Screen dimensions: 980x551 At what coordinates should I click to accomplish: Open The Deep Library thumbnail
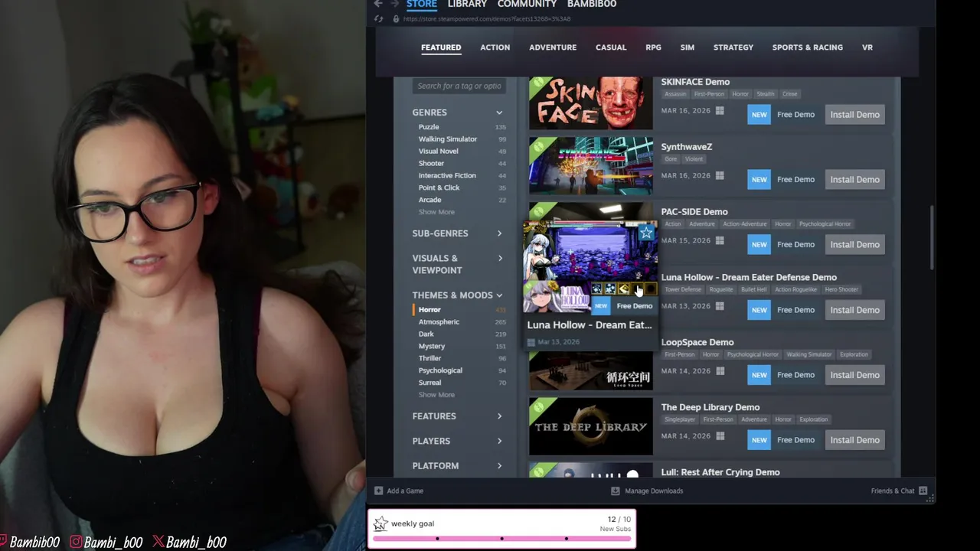click(x=590, y=426)
